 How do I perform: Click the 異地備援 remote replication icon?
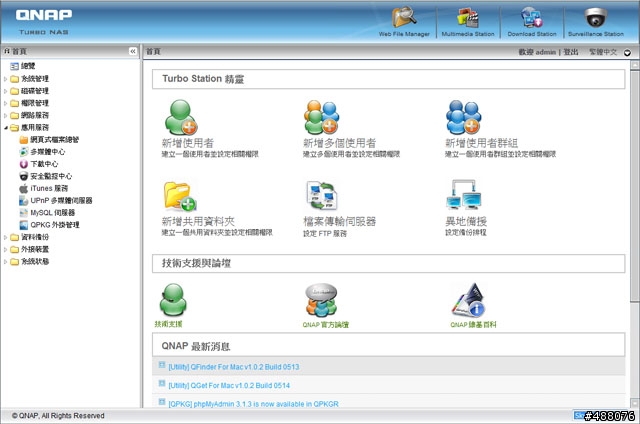[464, 195]
